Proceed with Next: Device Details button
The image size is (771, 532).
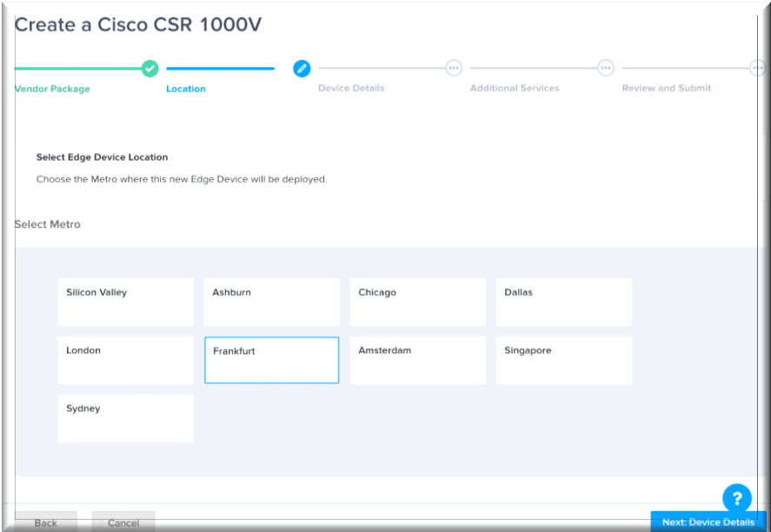[x=708, y=522]
